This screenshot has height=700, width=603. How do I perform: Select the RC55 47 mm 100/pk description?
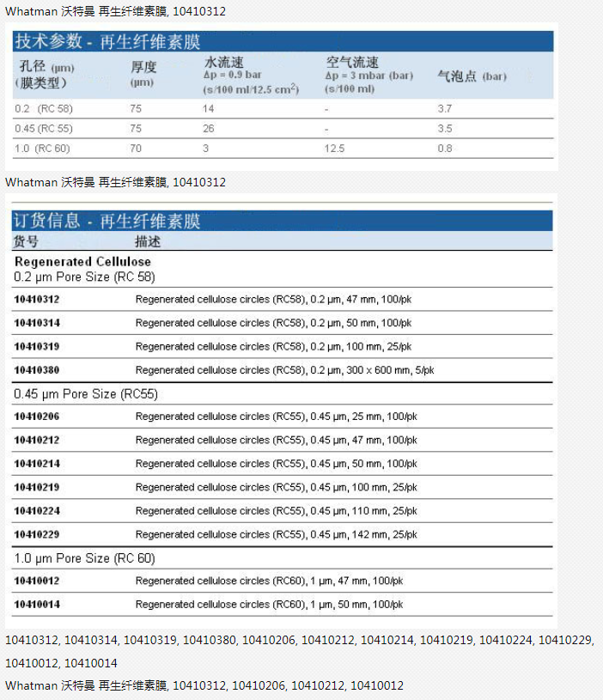point(276,440)
